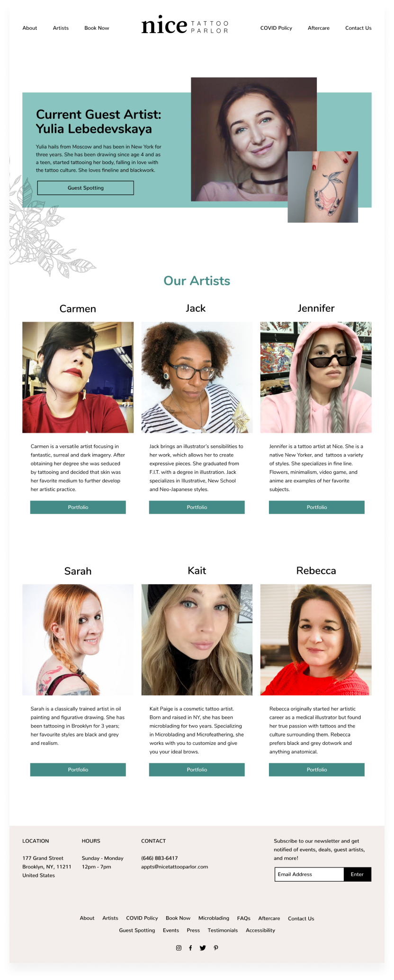Open COVID Policy in the header menu
This screenshot has height=980, width=394.
(x=276, y=28)
